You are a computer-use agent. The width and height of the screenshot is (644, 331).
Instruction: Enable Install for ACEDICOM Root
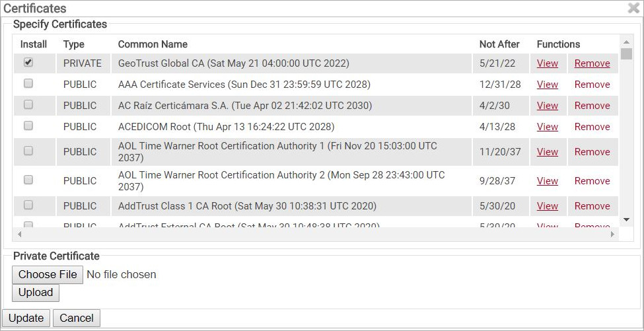coord(28,126)
